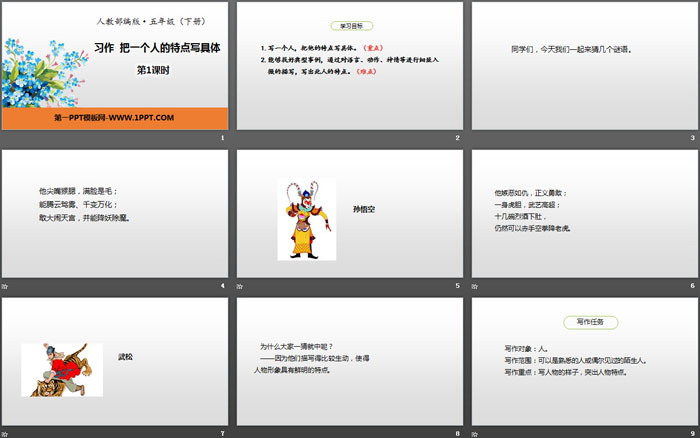Click the 武松 name text
Viewport: 700px width, 438px height.
[126, 355]
